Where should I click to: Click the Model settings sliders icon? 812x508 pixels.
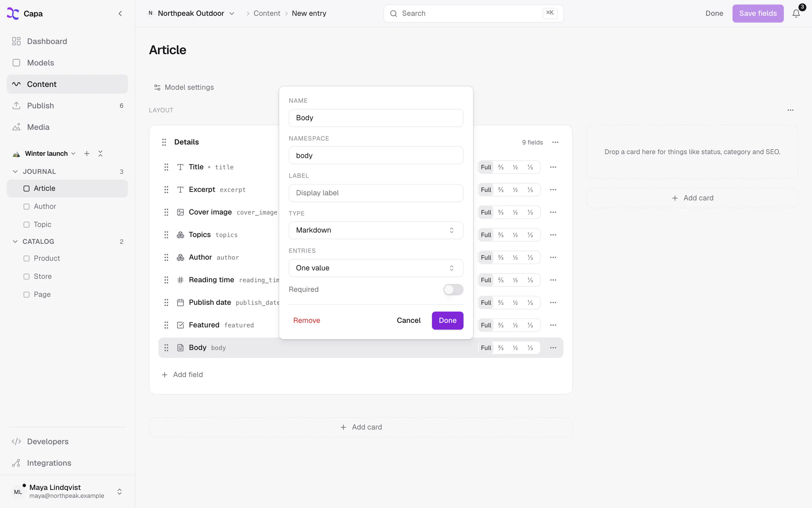[158, 87]
